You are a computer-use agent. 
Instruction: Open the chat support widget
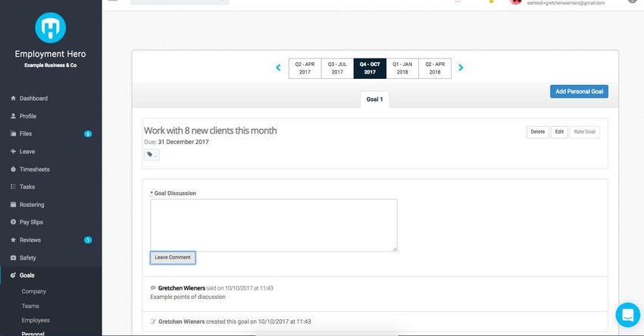[x=627, y=315]
